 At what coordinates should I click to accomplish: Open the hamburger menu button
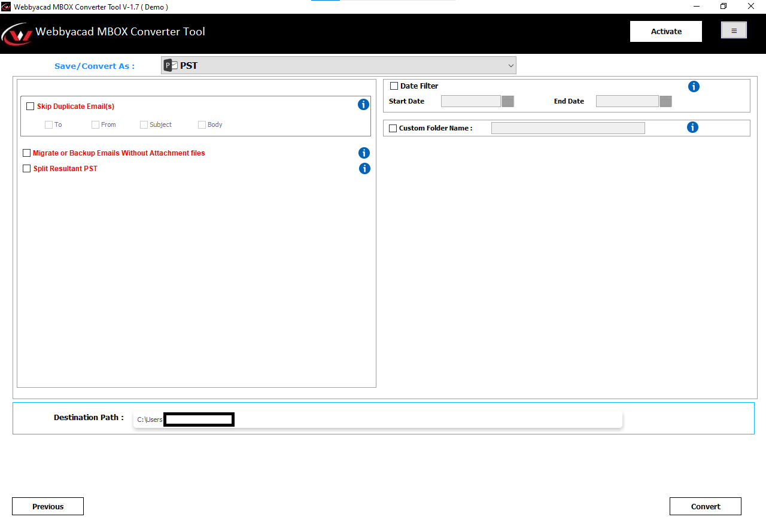pos(734,31)
